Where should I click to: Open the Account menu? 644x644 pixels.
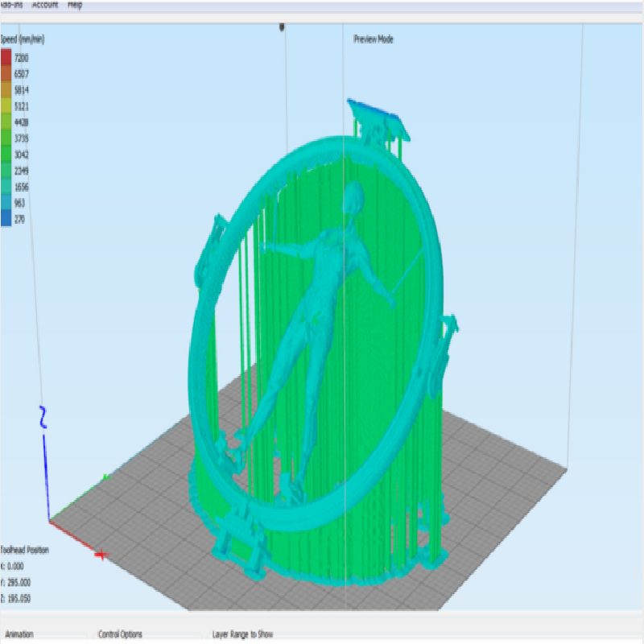pos(45,4)
